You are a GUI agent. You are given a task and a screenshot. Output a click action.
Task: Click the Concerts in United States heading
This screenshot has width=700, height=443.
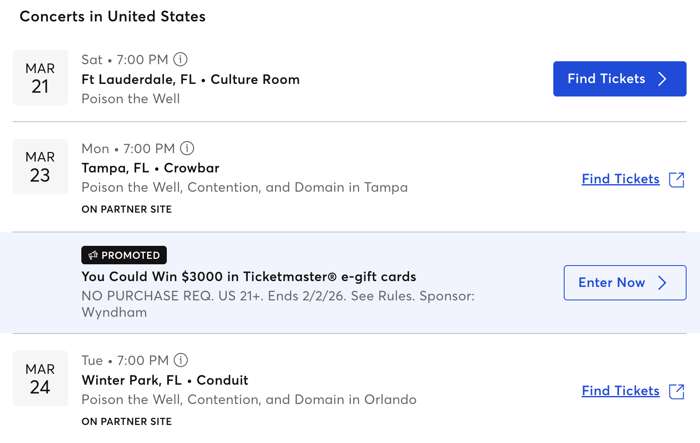(x=112, y=17)
